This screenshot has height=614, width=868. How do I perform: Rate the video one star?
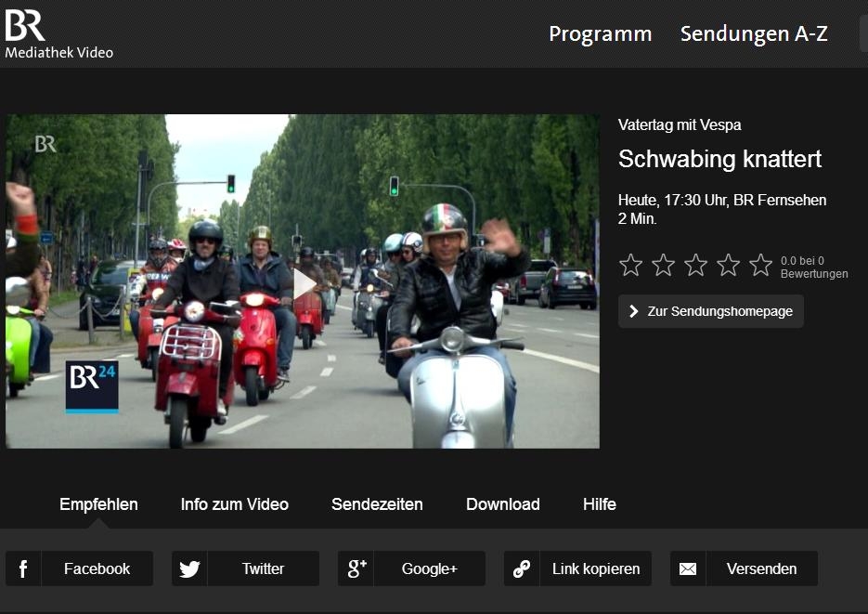coord(631,266)
